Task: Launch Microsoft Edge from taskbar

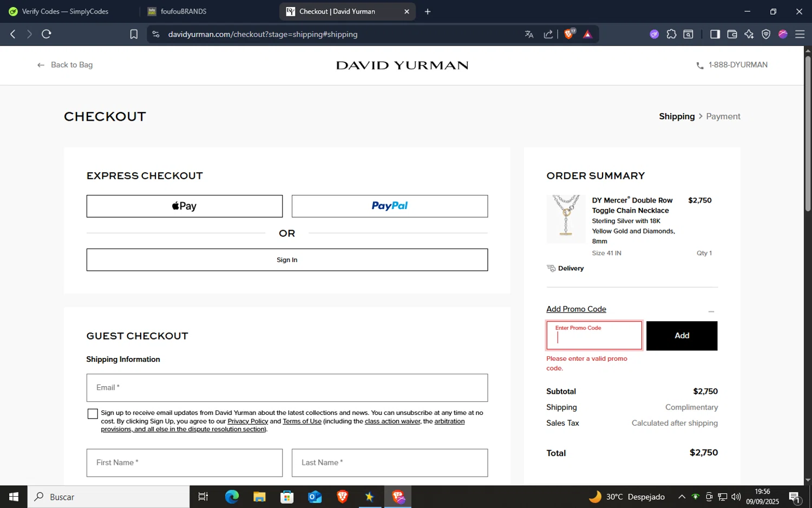Action: 232,497
